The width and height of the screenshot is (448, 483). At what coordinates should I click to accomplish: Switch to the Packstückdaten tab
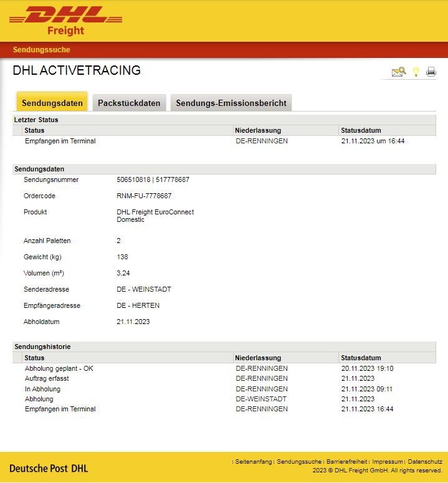tap(129, 103)
